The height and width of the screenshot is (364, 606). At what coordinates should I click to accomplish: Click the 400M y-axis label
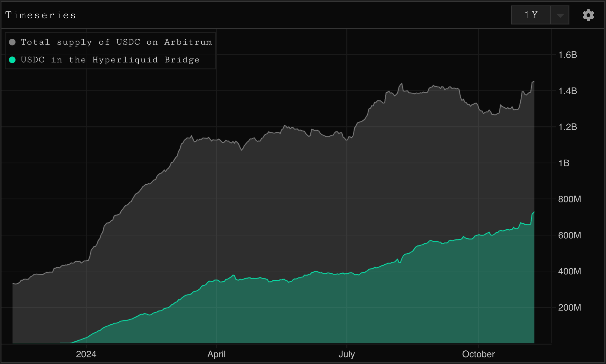tap(570, 271)
